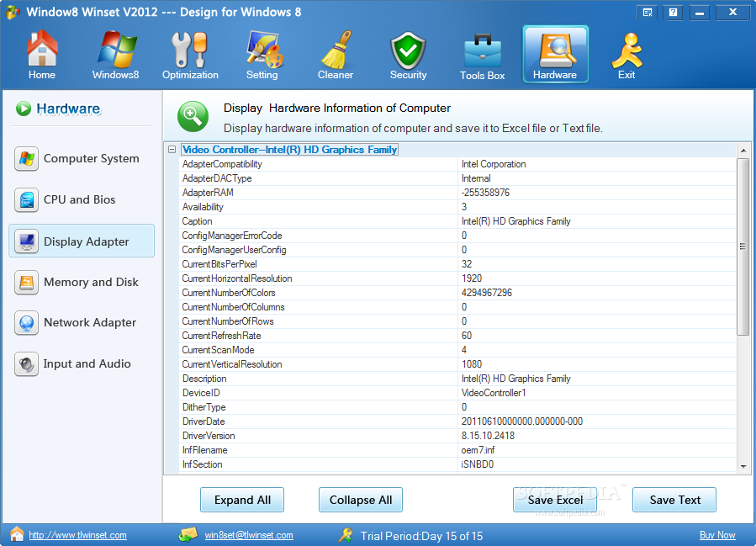Select the AdapterRAM property row
Image resolution: width=756 pixels, height=546 pixels.
pos(457,193)
